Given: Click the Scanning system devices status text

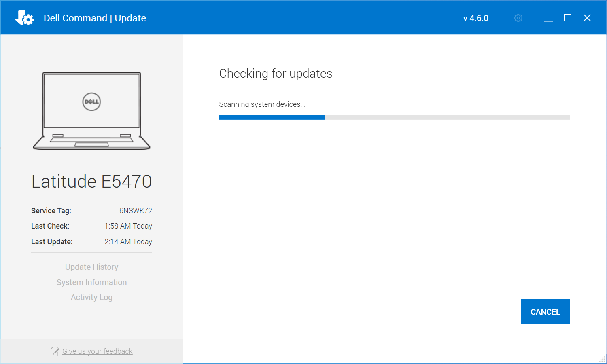Looking at the screenshot, I should click(262, 104).
